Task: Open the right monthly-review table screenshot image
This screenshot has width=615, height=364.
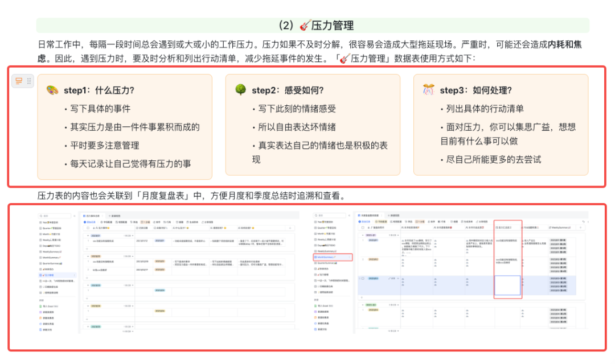Action: pyautogui.click(x=450, y=273)
